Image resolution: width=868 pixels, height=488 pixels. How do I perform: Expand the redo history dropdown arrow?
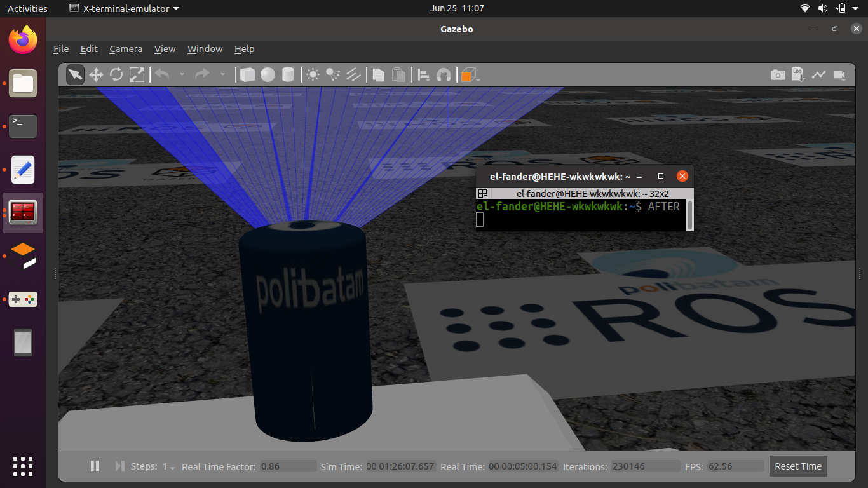point(222,75)
